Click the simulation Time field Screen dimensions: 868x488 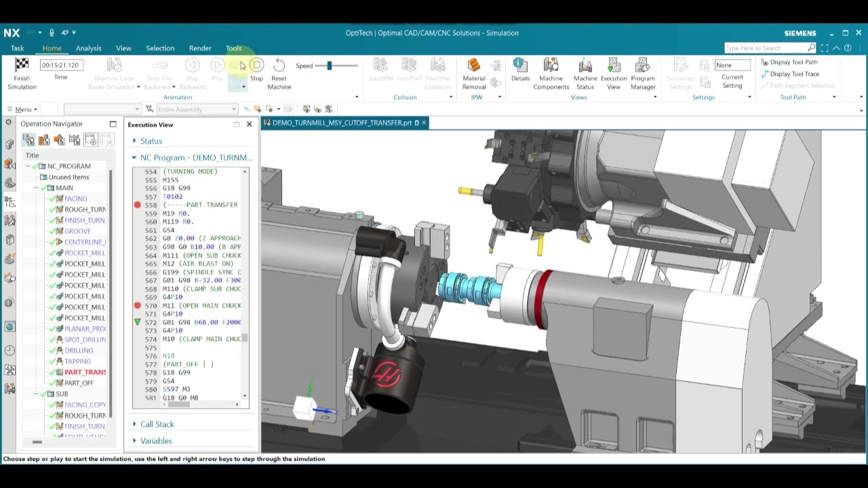(61, 65)
